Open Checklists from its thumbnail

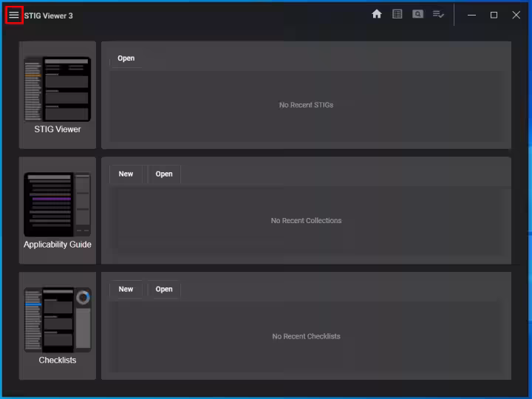click(x=58, y=320)
